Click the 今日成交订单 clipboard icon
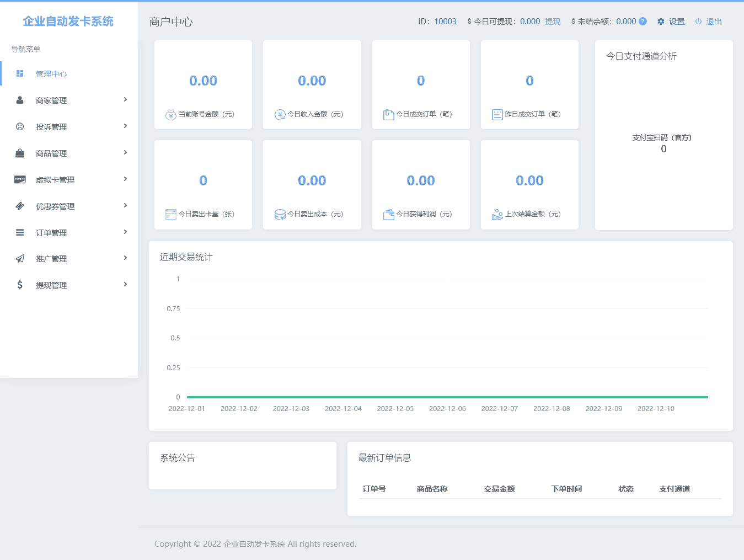Screen dimensions: 744x560 (389, 114)
